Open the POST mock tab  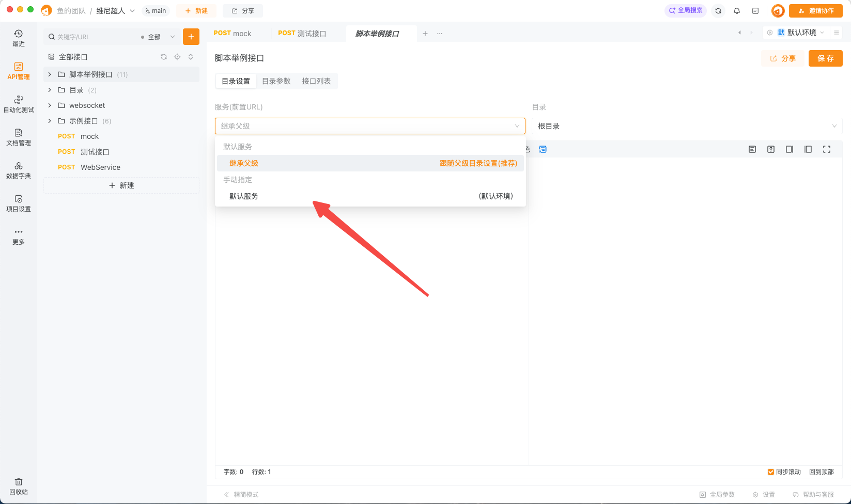233,33
